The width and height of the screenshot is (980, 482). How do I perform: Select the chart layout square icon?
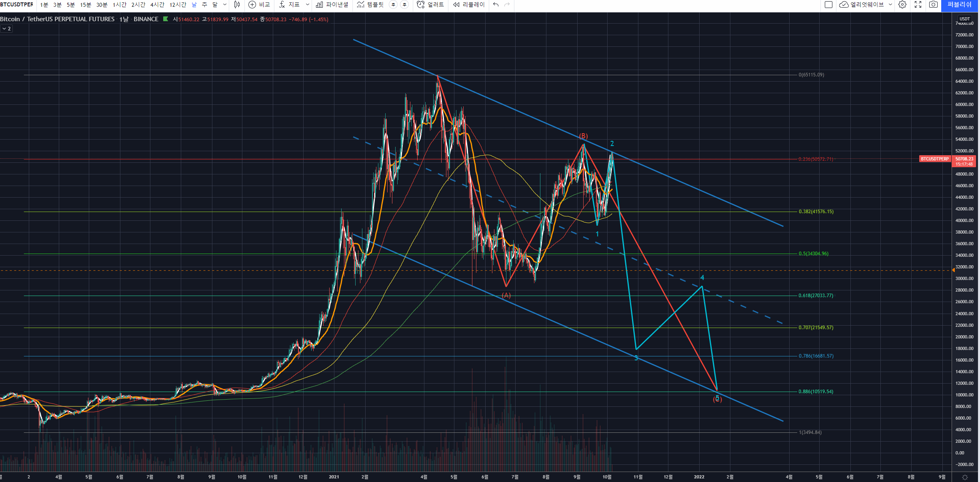point(829,5)
